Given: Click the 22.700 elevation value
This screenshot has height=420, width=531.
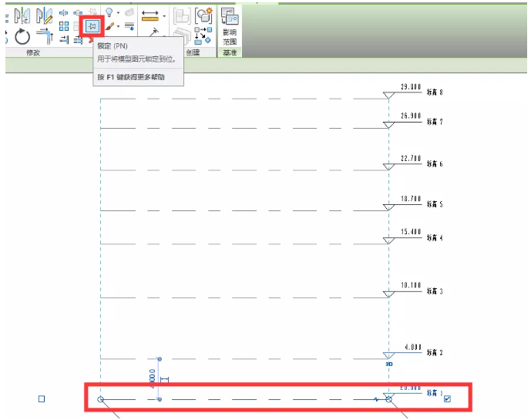Looking at the screenshot, I should 411,158.
